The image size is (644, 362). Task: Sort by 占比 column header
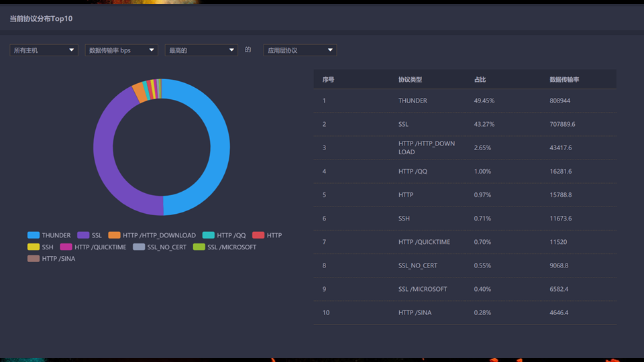pyautogui.click(x=480, y=80)
